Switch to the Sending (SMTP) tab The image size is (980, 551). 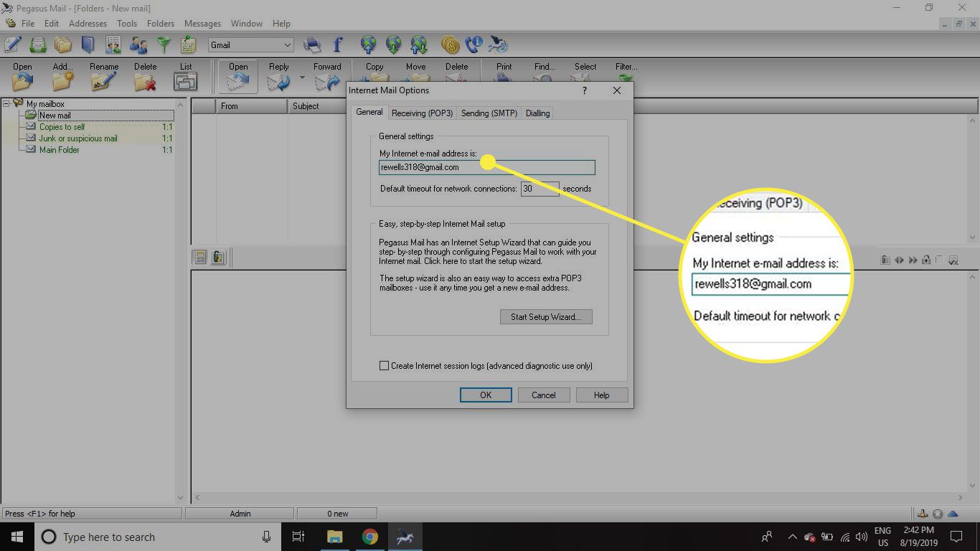click(x=489, y=113)
